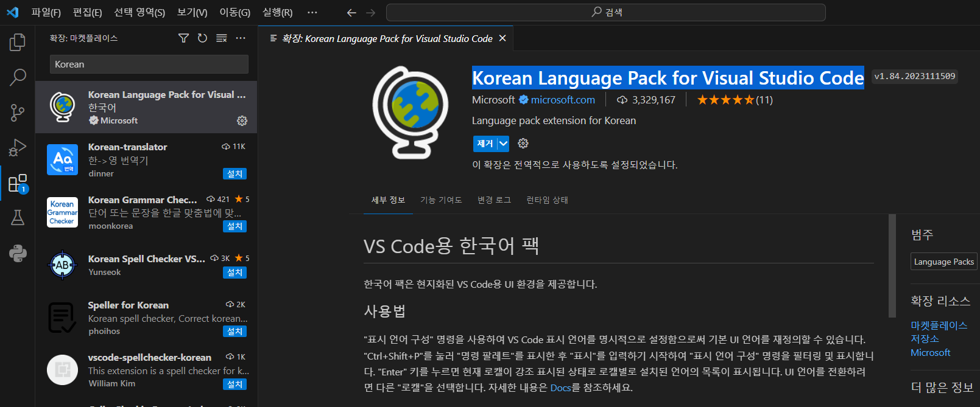
Task: Open the 실행(R) menu
Action: 277,12
